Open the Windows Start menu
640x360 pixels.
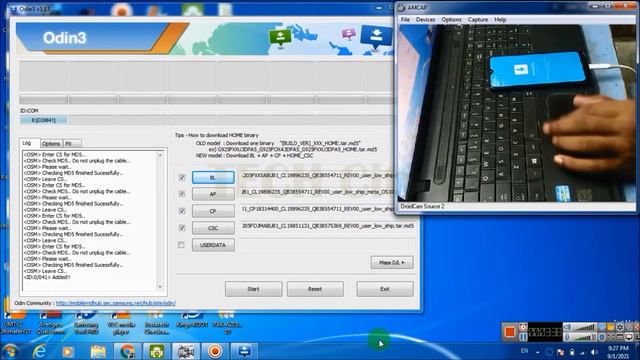(x=10, y=351)
